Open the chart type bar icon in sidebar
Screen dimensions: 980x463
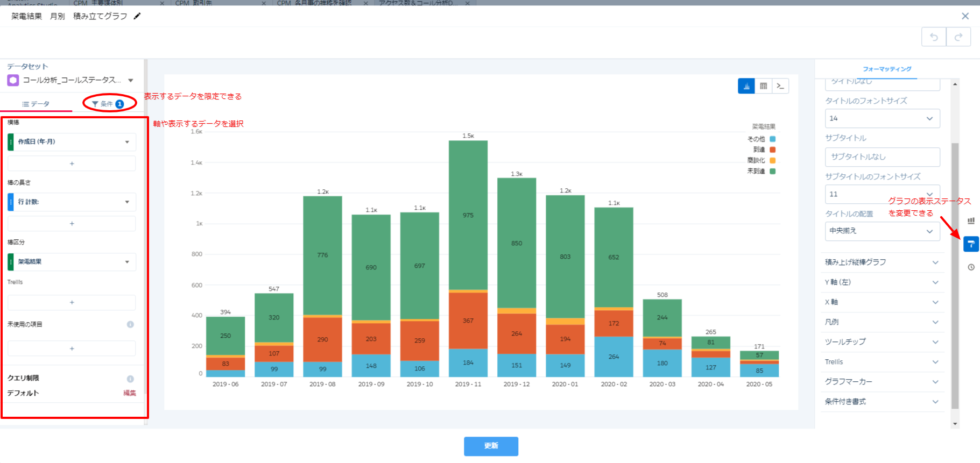(x=971, y=220)
